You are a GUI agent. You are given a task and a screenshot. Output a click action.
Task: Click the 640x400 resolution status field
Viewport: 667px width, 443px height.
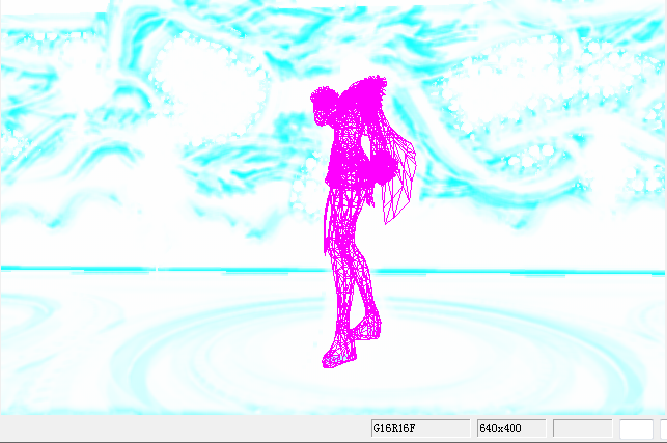click(511, 428)
